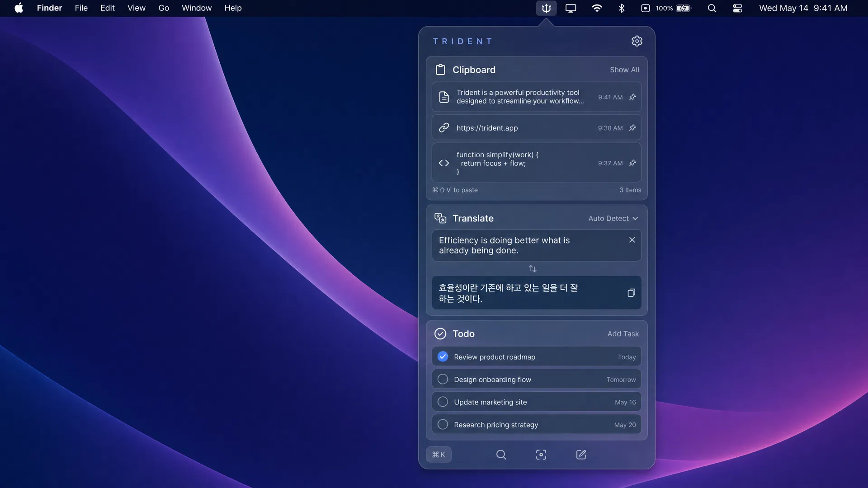Click the Trident menu bar icon
Viewport: 868px width, 488px height.
click(x=546, y=8)
